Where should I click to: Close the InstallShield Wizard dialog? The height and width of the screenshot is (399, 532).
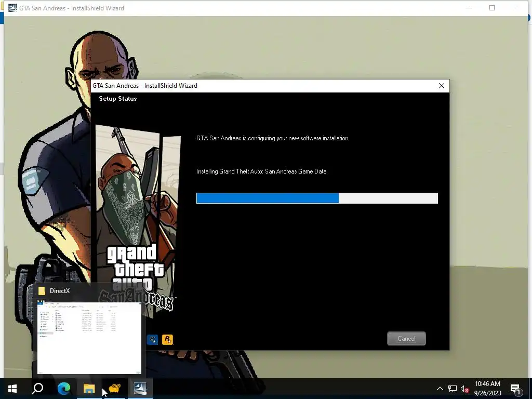[442, 86]
